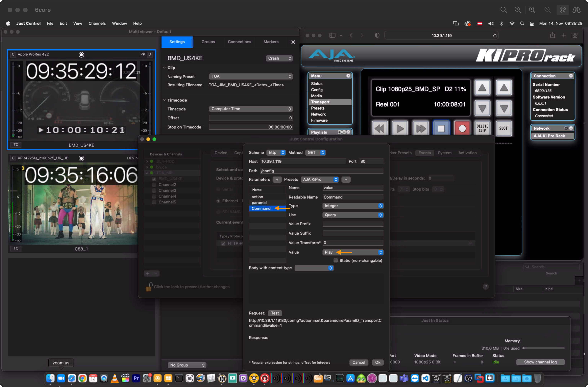Click the SLOT button on KiPro

tap(503, 128)
